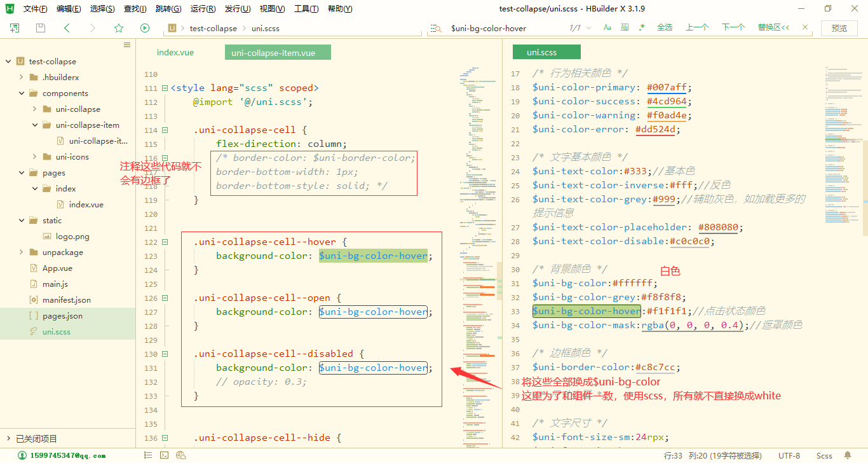Click the Save icon in the toolbar
868x463 pixels.
coord(39,28)
